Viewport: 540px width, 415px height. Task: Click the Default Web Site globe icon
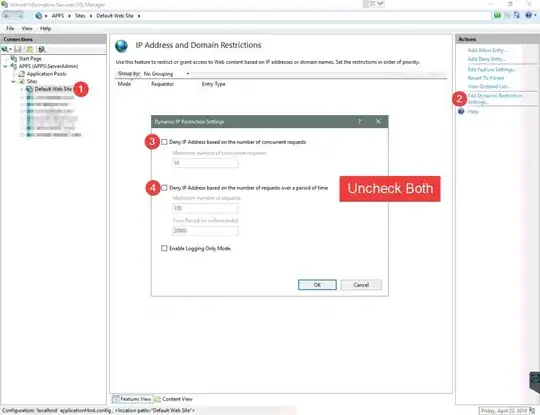[x=30, y=89]
